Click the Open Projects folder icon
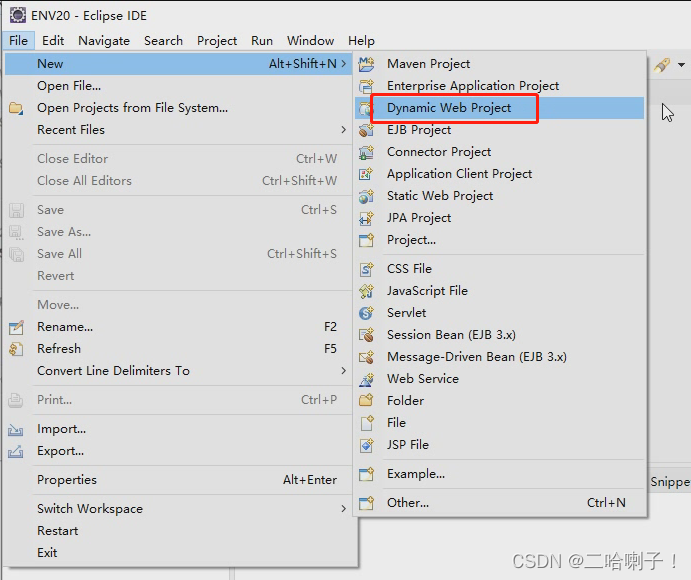691x580 pixels. tap(16, 108)
